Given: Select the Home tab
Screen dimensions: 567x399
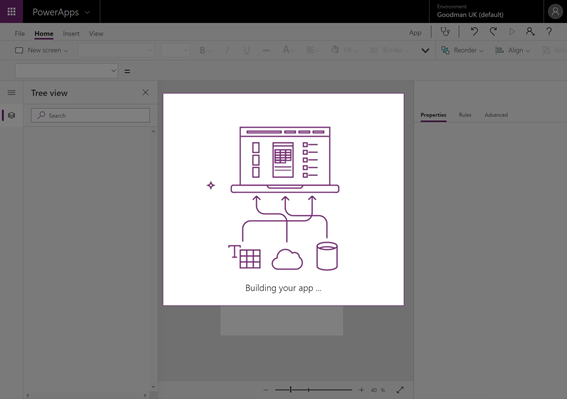Looking at the screenshot, I should (x=44, y=33).
